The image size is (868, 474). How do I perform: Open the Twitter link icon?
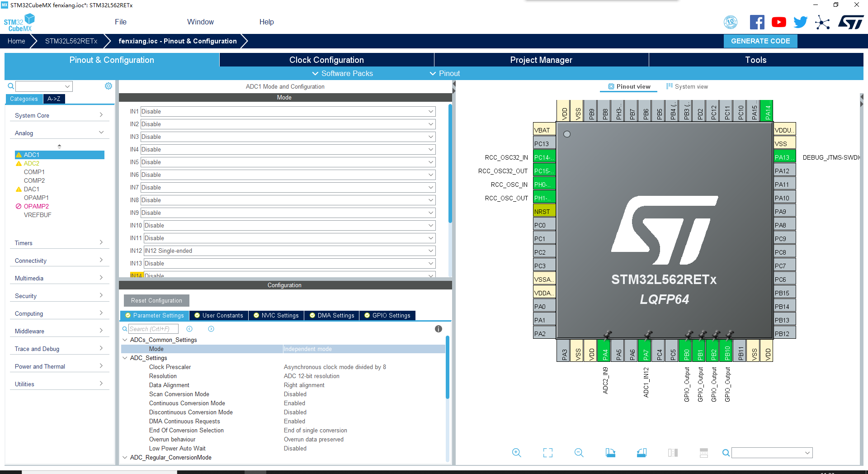(x=800, y=22)
